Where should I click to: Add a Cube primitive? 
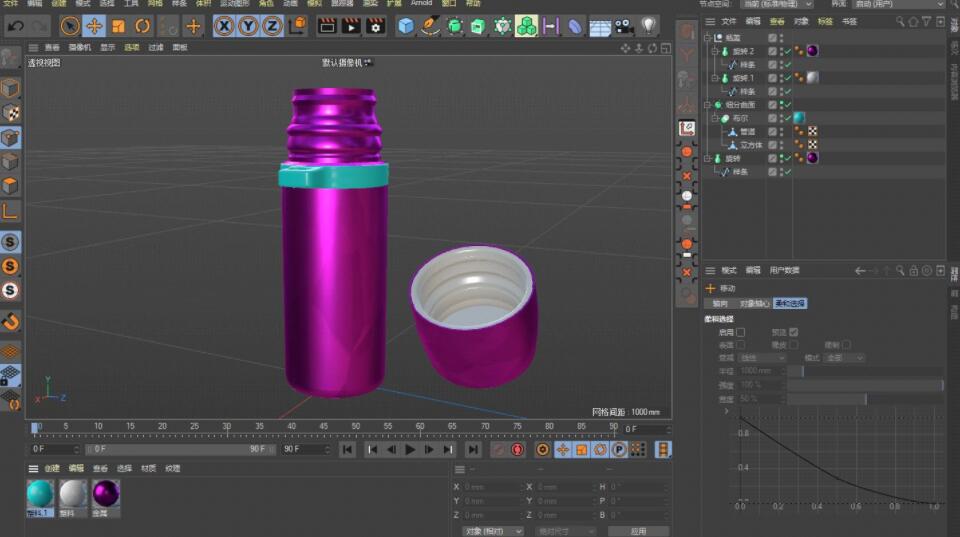pos(405,26)
